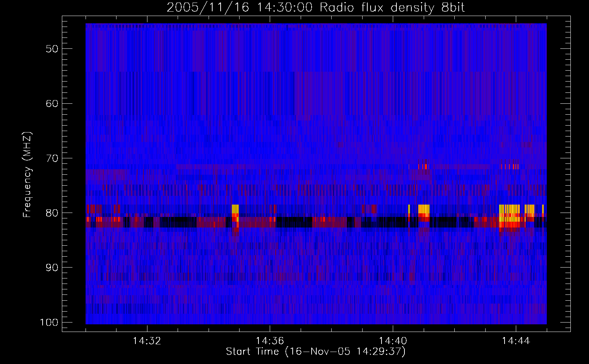Click the 100 MHz frequency tick label
589x364 pixels.
point(49,323)
